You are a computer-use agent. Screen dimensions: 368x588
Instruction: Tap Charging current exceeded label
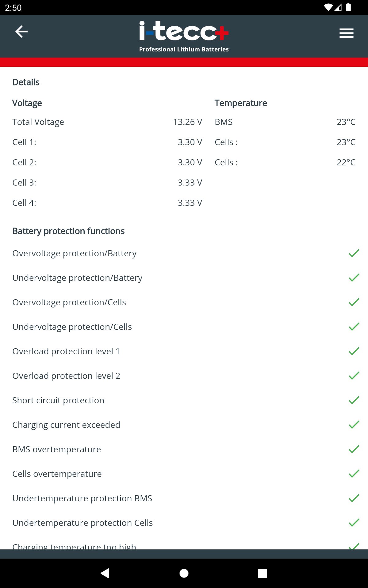point(66,425)
